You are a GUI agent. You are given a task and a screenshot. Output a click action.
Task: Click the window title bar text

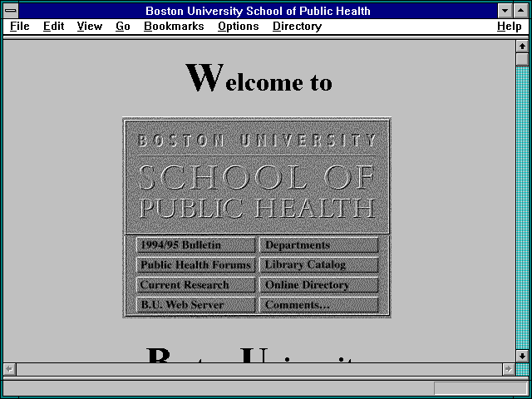coord(258,11)
